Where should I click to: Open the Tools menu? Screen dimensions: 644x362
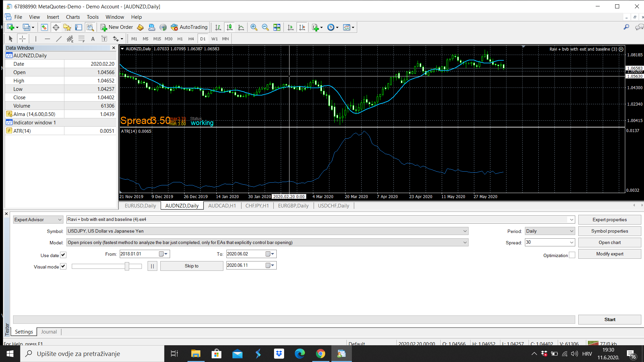click(93, 17)
